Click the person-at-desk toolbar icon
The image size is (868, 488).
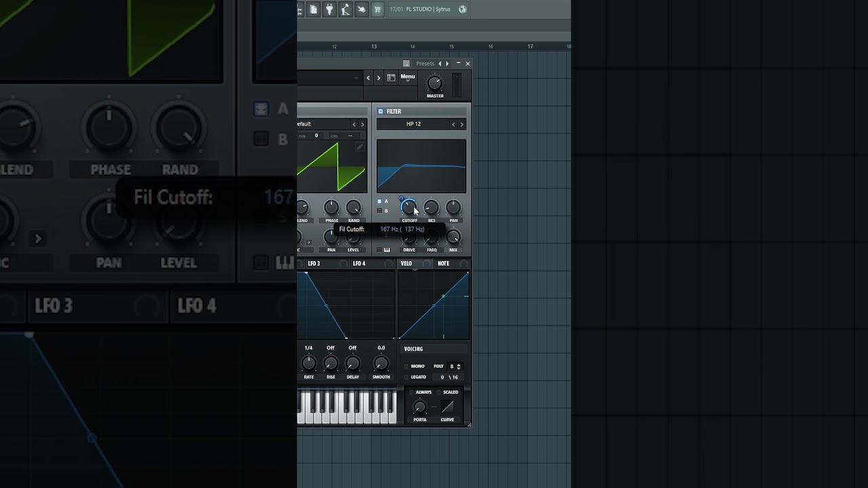pos(345,9)
